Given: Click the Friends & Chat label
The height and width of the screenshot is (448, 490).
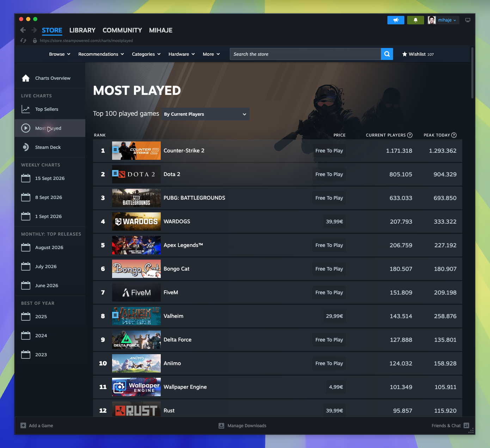Looking at the screenshot, I should pyautogui.click(x=446, y=426).
